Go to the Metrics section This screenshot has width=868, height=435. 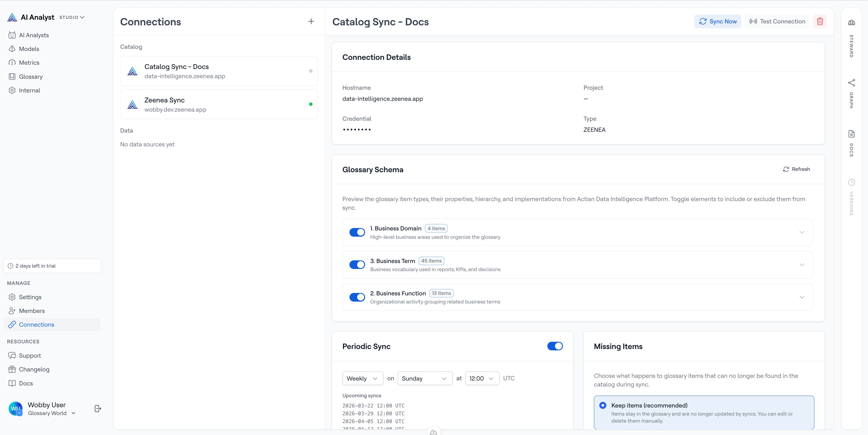[x=29, y=62]
